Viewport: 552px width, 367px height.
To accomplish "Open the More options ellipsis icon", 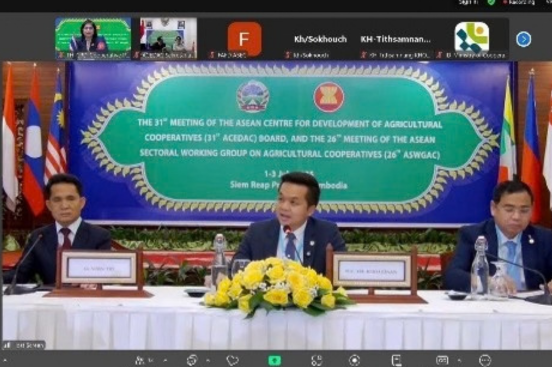I will point(485,360).
